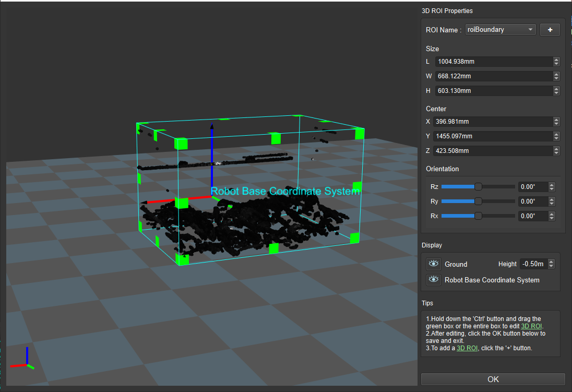This screenshot has height=392, width=572.
Task: Click the Ry angle value field
Action: [533, 201]
